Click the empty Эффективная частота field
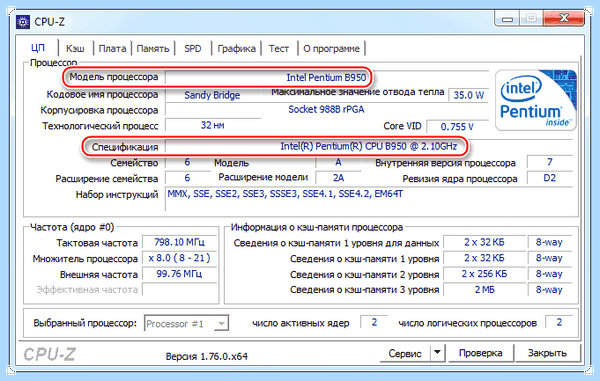Screen dimensions: 600x381 click(x=179, y=290)
